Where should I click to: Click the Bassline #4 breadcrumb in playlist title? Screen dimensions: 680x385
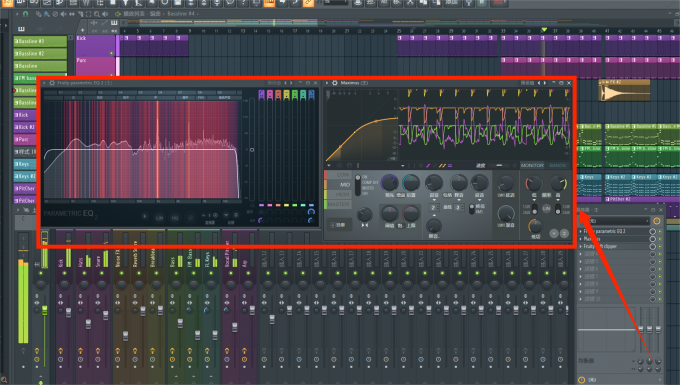click(181, 14)
